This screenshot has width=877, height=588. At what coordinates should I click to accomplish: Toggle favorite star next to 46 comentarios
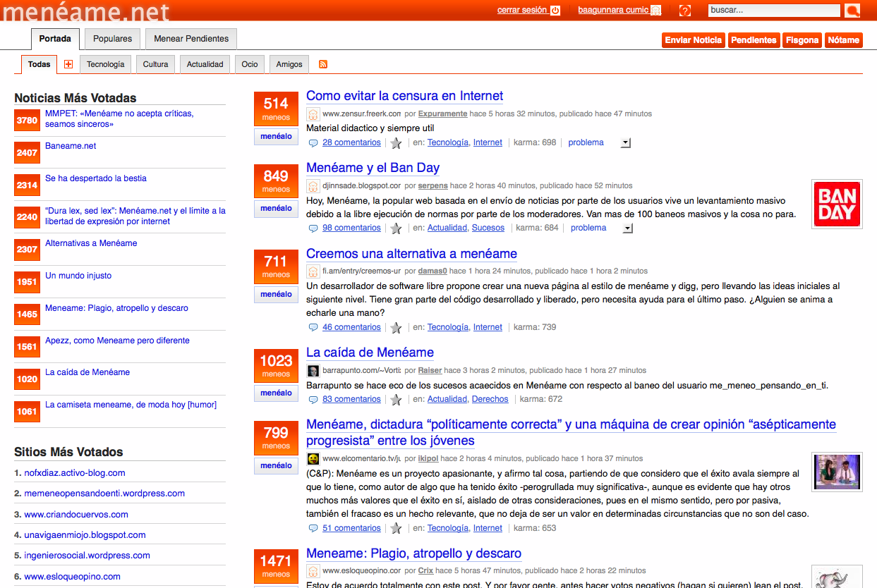[396, 328]
